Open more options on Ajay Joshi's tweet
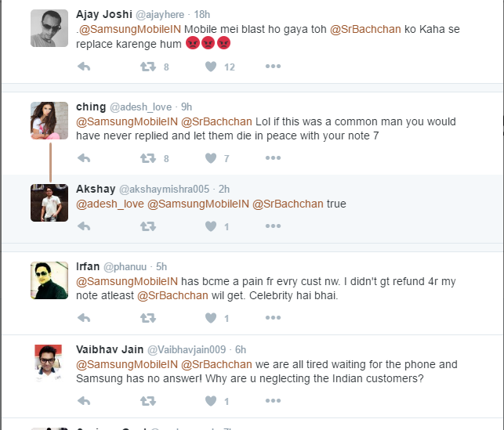Screen dimensions: 504x430 [x=273, y=67]
